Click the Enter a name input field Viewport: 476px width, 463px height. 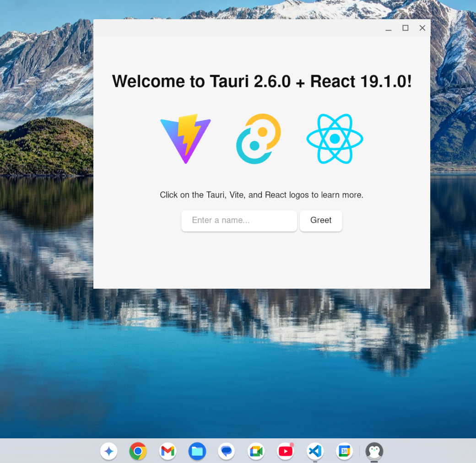coord(239,221)
